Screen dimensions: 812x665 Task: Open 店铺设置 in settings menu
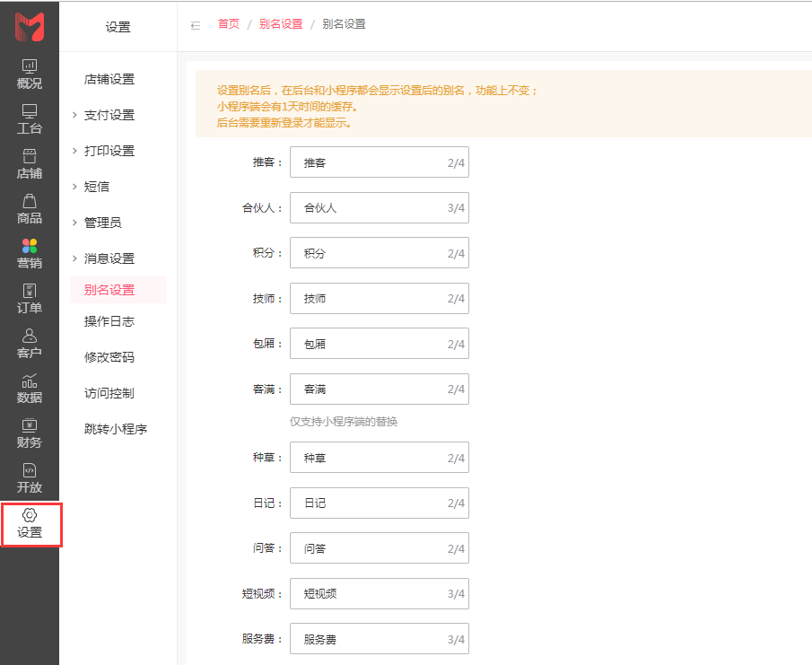click(109, 79)
